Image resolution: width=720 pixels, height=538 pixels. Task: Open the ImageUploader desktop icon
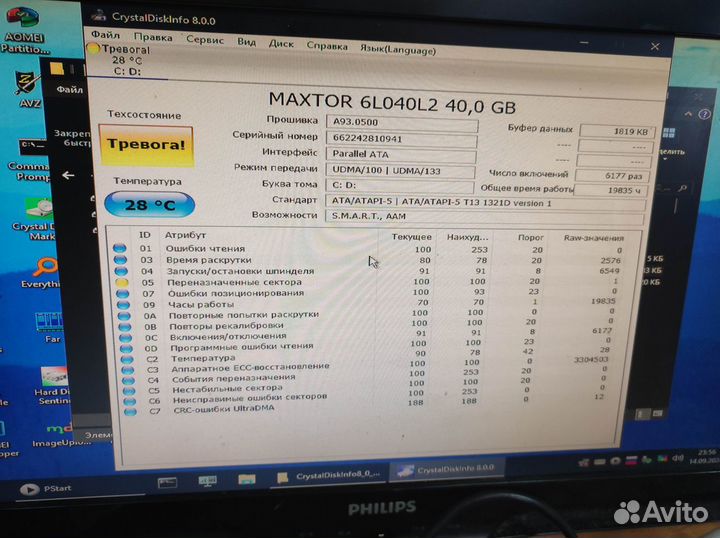[61, 435]
